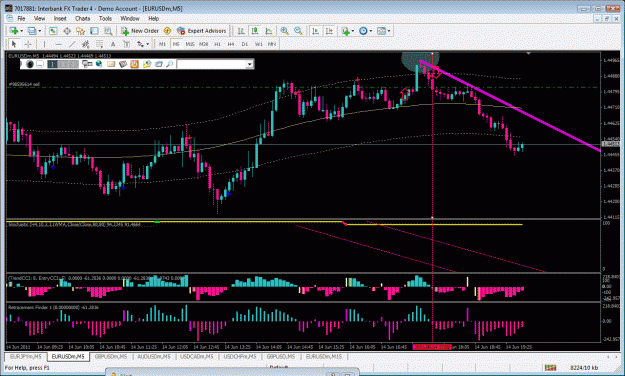This screenshot has height=376, width=625.
Task: Open the Strategy Tester icon
Action: click(108, 31)
